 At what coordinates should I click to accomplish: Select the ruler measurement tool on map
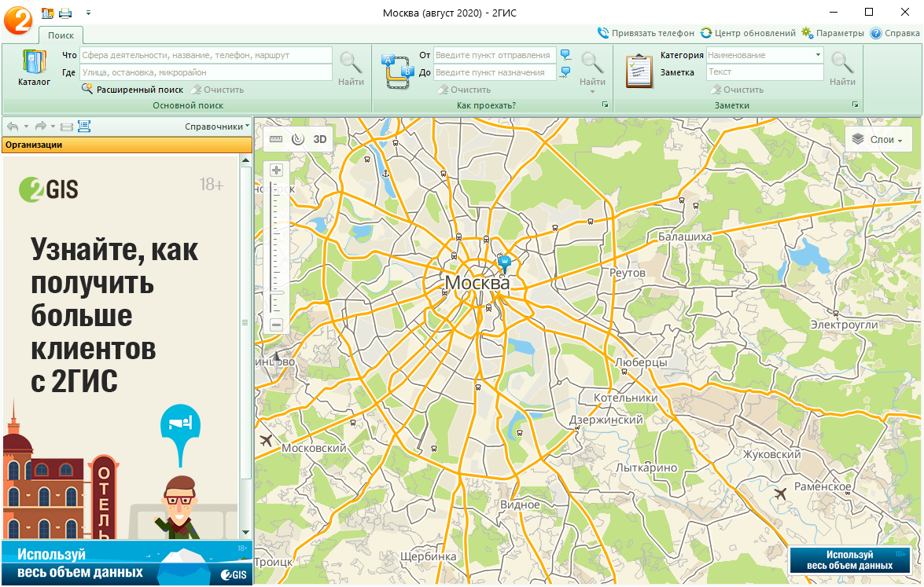276,139
